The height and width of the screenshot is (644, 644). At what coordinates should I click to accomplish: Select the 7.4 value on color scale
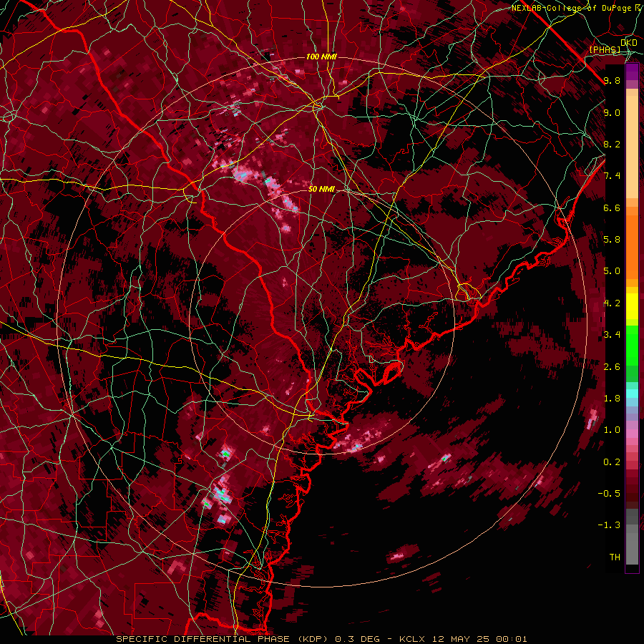tap(612, 176)
